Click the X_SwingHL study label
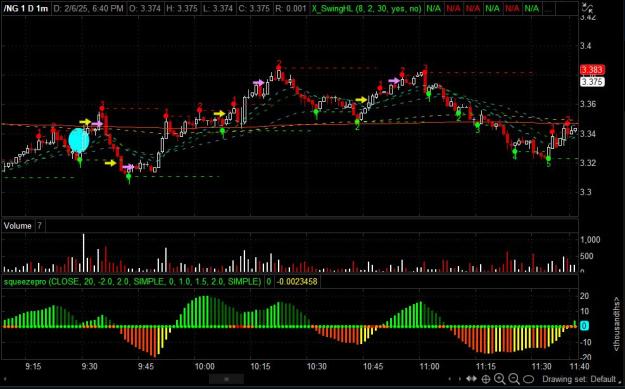Image resolution: width=625 pixels, height=389 pixels. [x=367, y=8]
